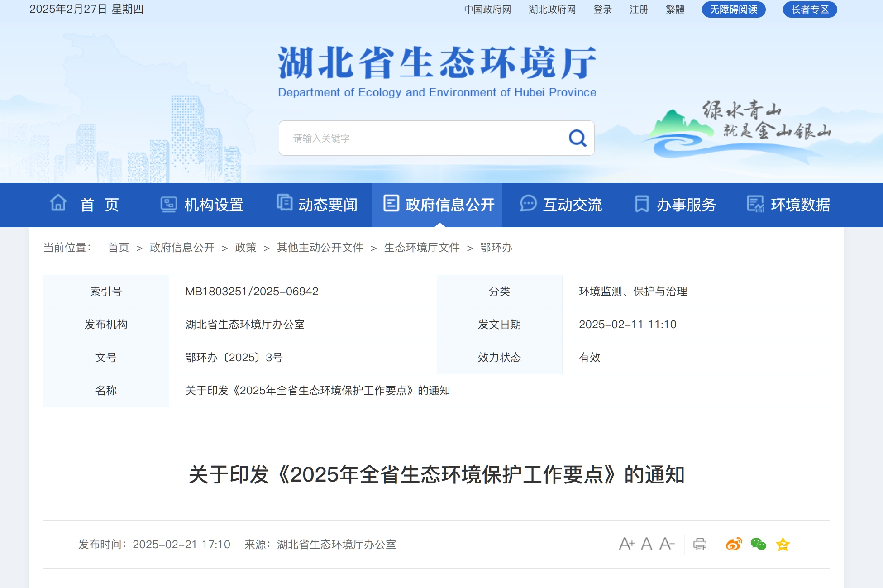The height and width of the screenshot is (588, 883).
Task: Open 机构设置 navigation menu item
Action: 214,205
